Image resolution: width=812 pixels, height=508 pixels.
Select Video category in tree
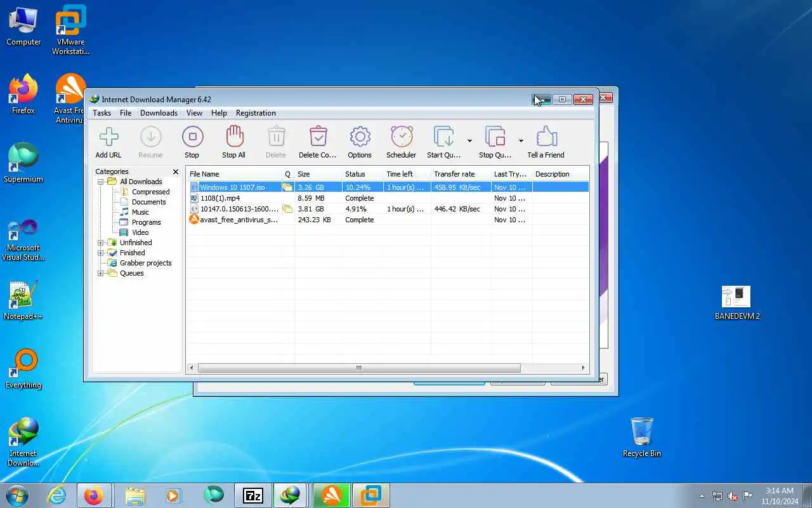[x=140, y=232]
